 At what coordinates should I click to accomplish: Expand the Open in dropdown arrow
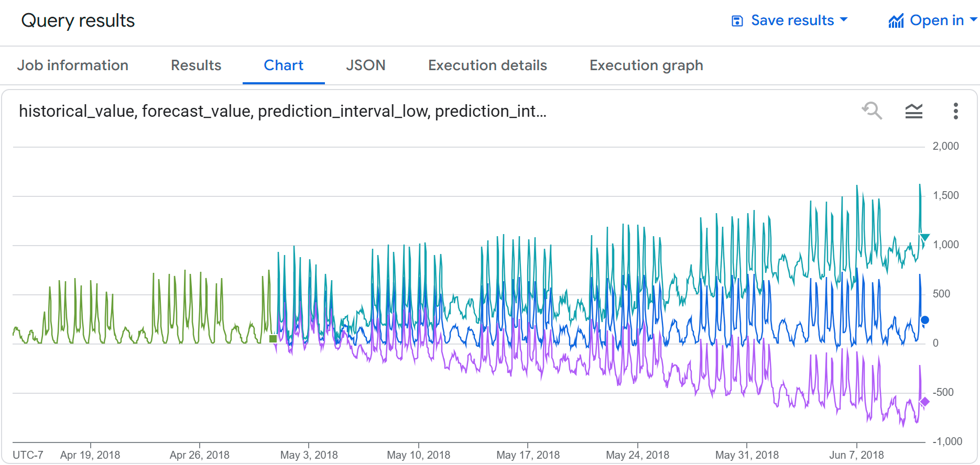[973, 20]
